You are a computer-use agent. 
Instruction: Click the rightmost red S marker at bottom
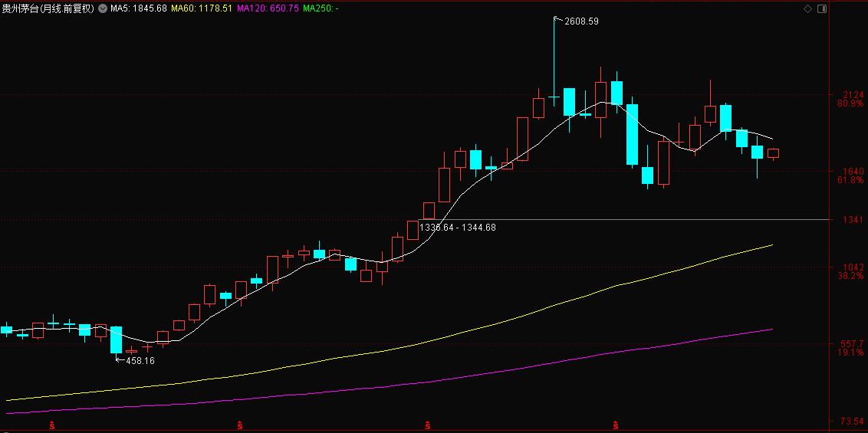(616, 425)
